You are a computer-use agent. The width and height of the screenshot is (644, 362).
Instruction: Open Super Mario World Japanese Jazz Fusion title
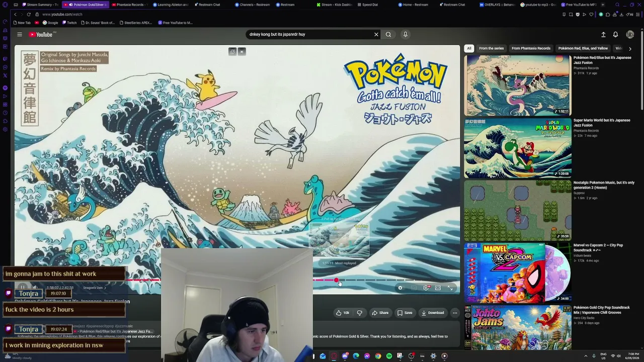click(602, 123)
